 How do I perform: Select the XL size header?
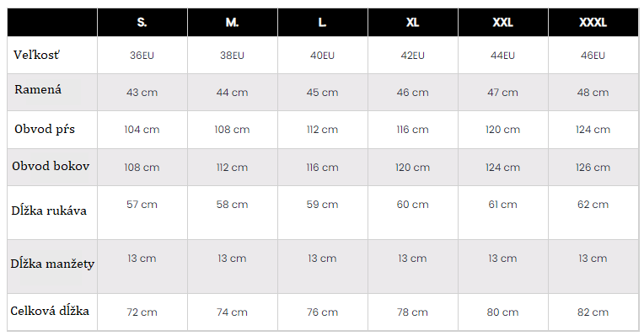tap(413, 22)
